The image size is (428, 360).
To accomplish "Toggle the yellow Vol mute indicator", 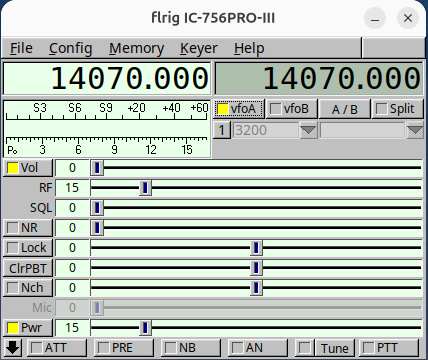I will [x=13, y=168].
